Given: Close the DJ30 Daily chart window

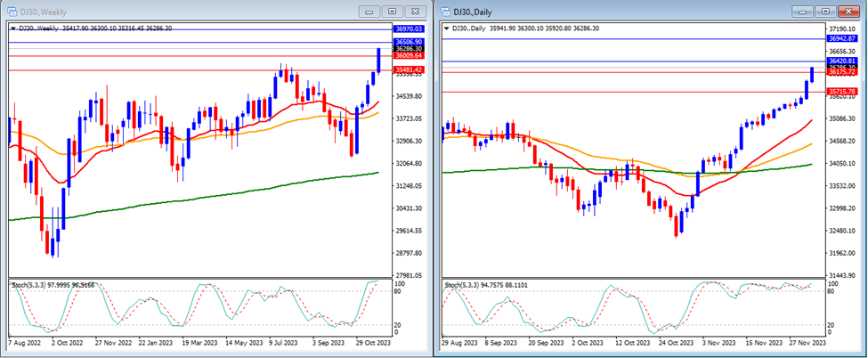Looking at the screenshot, I should (849, 11).
